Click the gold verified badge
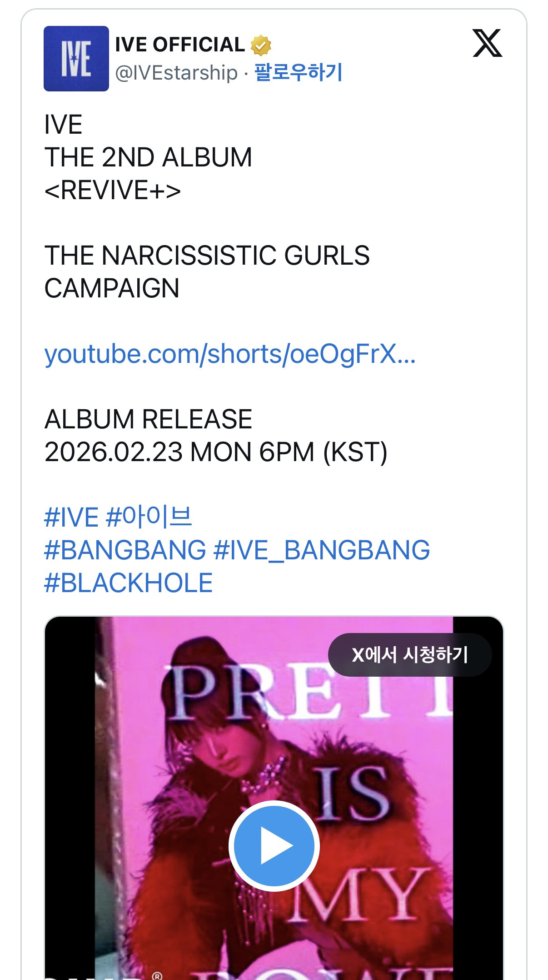 pos(261,45)
